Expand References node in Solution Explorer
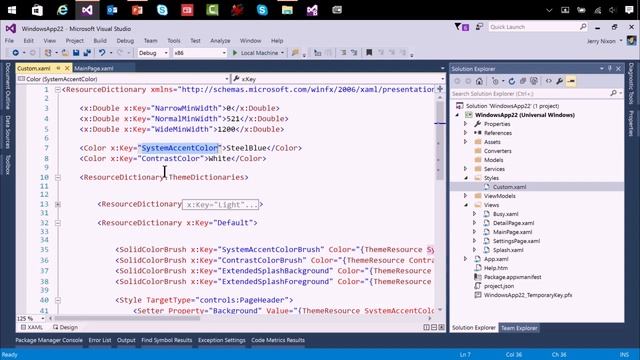The width and height of the screenshot is (640, 360). click(465, 133)
